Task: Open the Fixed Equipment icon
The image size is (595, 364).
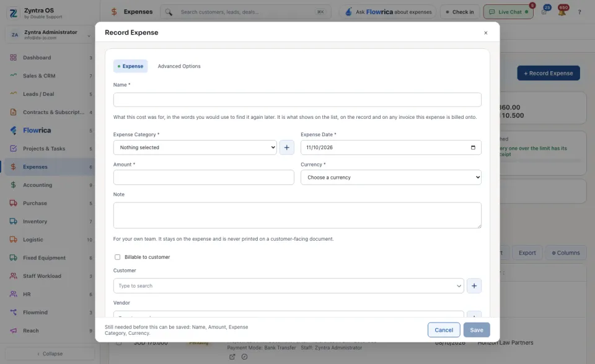Action: pos(13,258)
